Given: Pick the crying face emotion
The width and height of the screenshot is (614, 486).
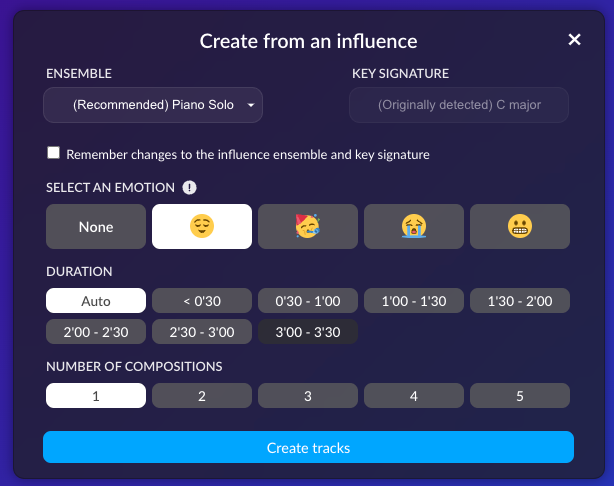Looking at the screenshot, I should (414, 226).
